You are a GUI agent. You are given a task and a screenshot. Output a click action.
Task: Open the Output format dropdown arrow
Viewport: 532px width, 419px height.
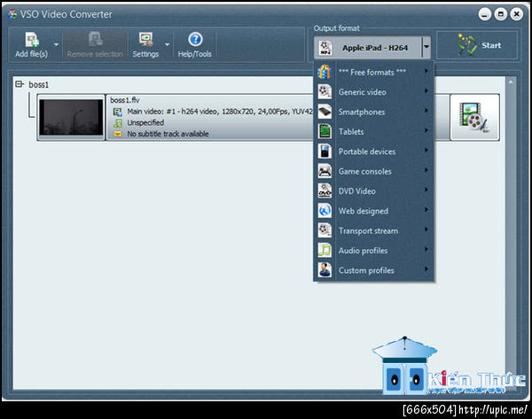(x=426, y=47)
